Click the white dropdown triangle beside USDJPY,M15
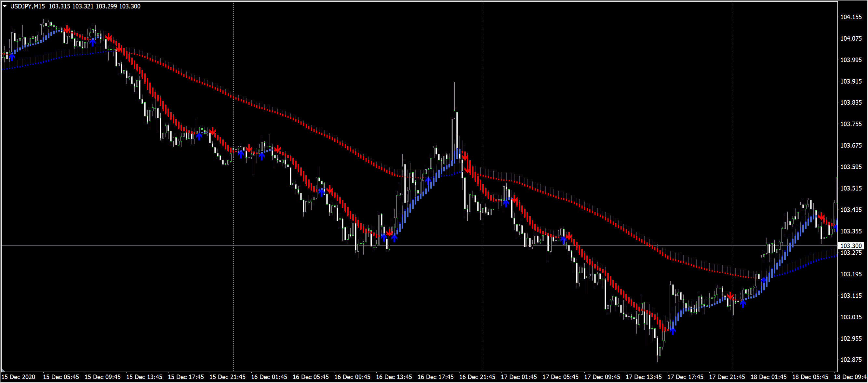Viewport: 868px width, 383px height. [x=5, y=6]
